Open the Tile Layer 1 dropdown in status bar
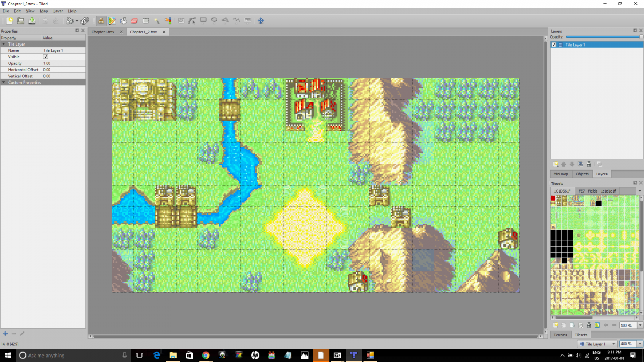Screen dimensions: 644x362 pyautogui.click(x=597, y=343)
